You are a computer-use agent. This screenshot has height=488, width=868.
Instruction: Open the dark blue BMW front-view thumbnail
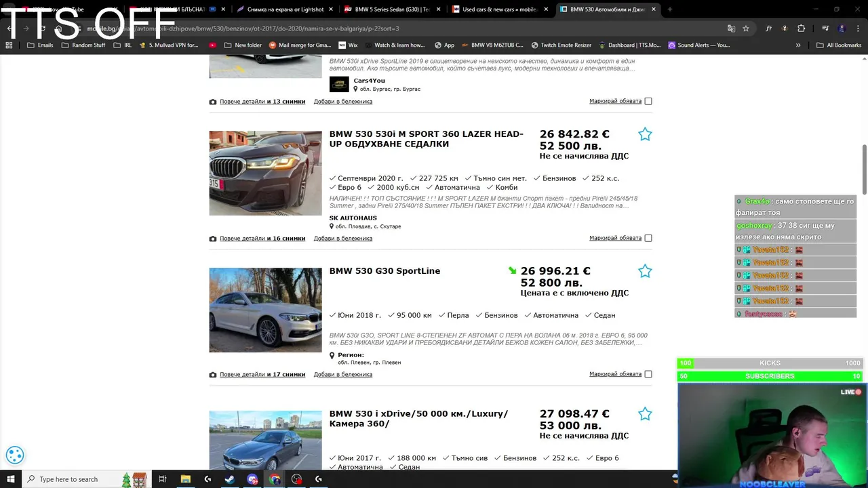pos(265,174)
